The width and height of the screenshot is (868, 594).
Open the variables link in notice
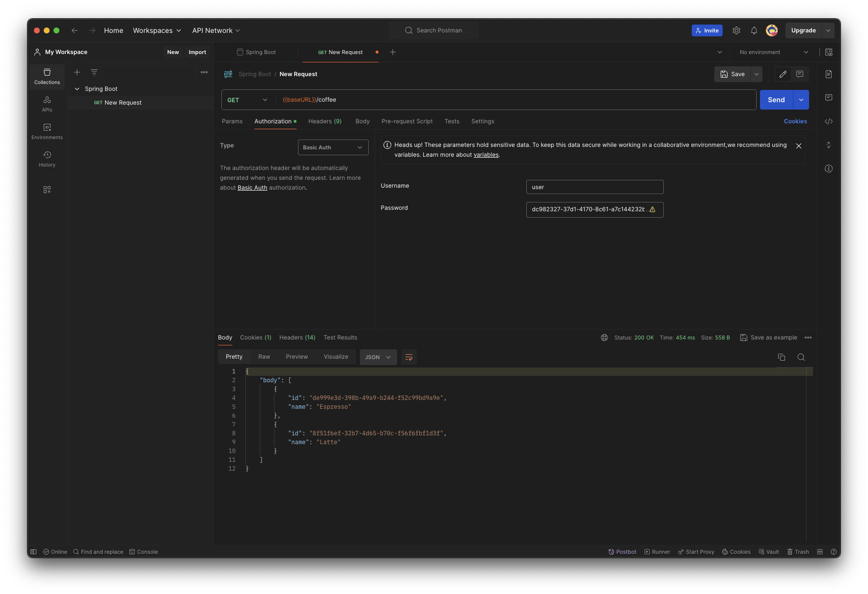pos(486,155)
